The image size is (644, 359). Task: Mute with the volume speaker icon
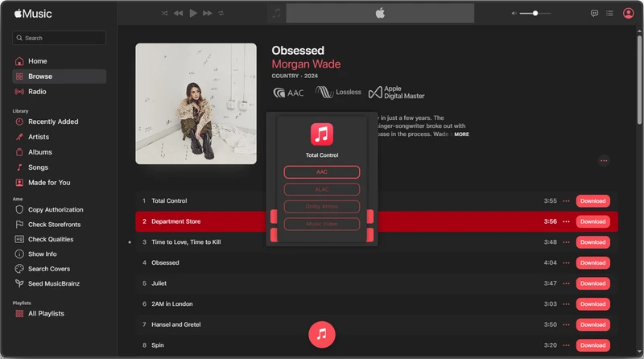click(x=514, y=13)
